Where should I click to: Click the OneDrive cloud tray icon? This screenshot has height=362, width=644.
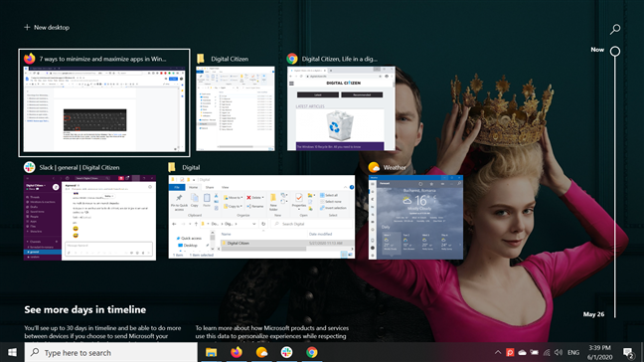pos(522,352)
